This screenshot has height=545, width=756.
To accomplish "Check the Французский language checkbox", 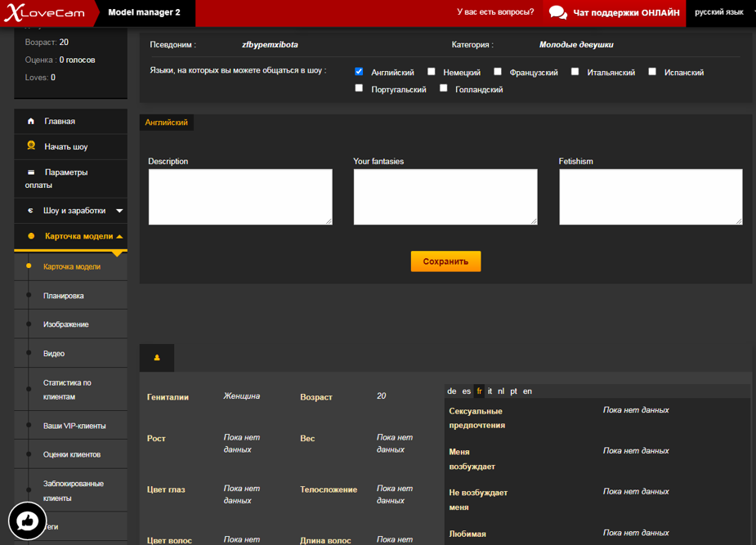I will tap(498, 71).
